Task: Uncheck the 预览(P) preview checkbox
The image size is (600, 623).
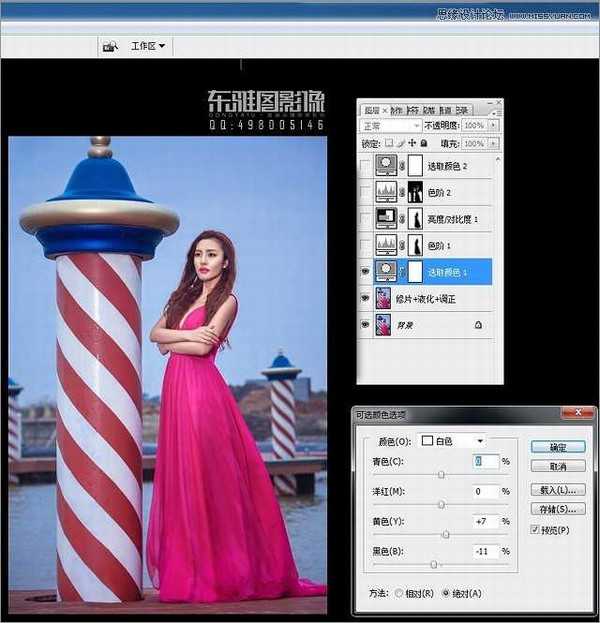Action: tap(532, 529)
